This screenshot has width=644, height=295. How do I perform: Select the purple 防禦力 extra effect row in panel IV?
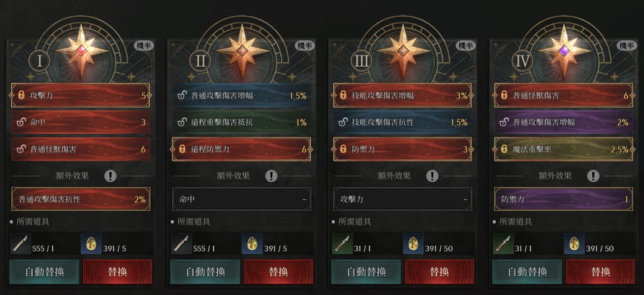[564, 199]
